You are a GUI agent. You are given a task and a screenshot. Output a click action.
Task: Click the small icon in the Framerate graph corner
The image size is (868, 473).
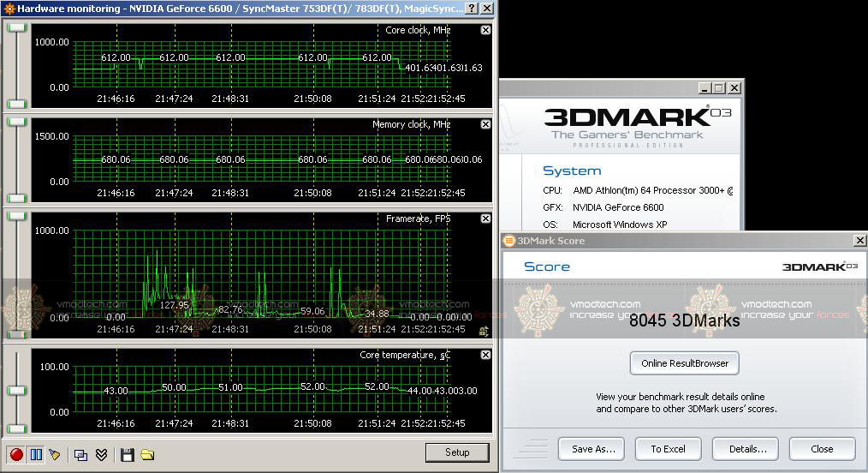(484, 332)
